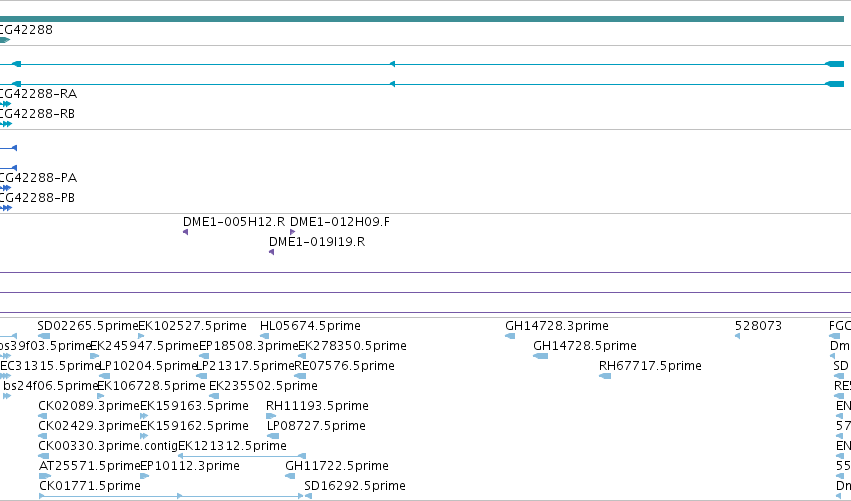Click the SD16292.5prime EST label
The image size is (851, 501).
tap(355, 486)
